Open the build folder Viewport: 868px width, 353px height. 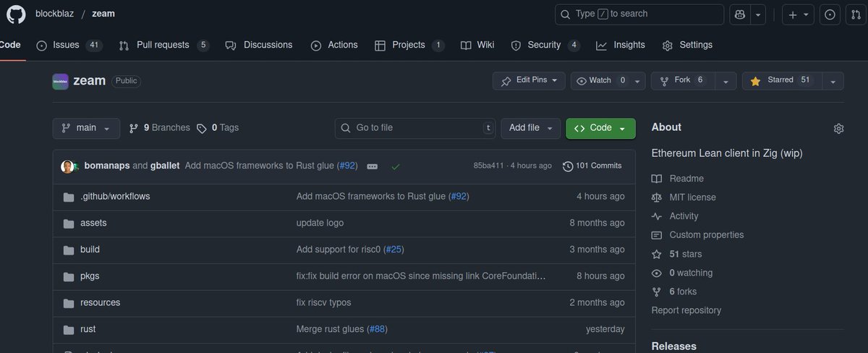(90, 250)
